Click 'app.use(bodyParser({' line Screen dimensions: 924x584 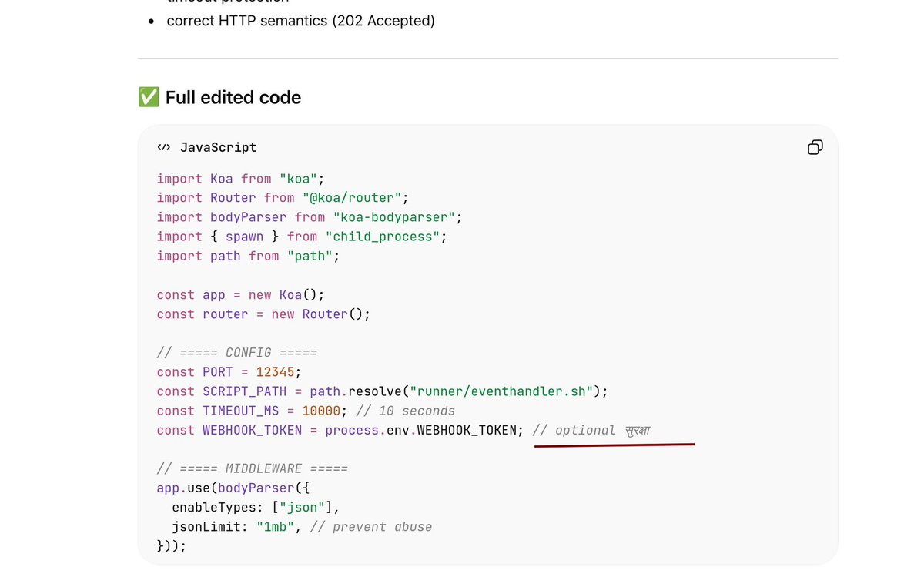233,488
